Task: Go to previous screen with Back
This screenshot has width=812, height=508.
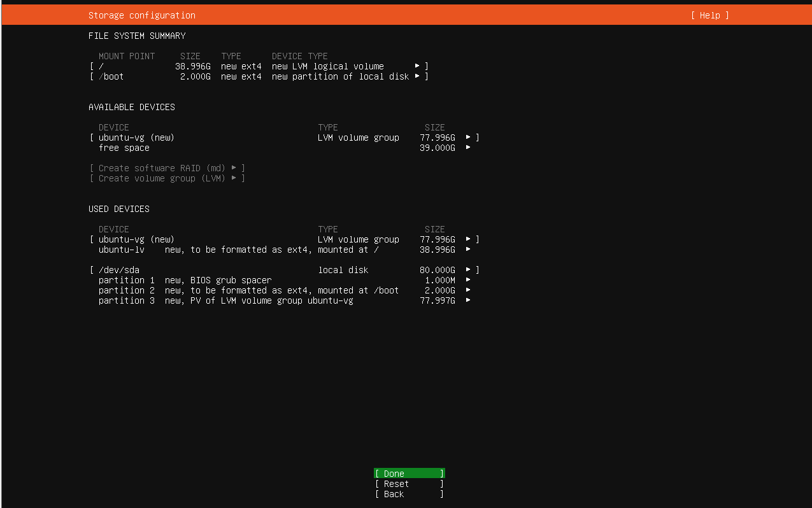Action: pyautogui.click(x=409, y=494)
